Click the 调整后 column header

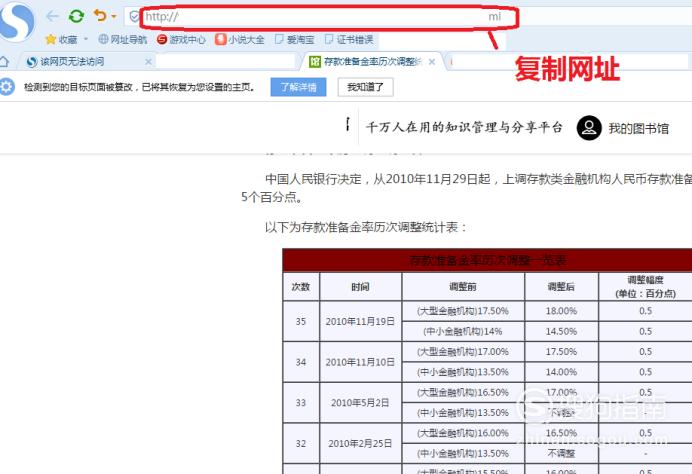(x=561, y=287)
